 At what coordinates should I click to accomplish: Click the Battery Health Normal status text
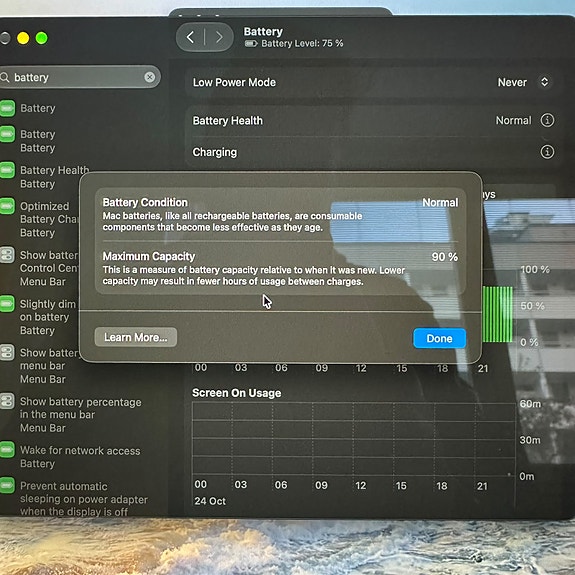[513, 120]
